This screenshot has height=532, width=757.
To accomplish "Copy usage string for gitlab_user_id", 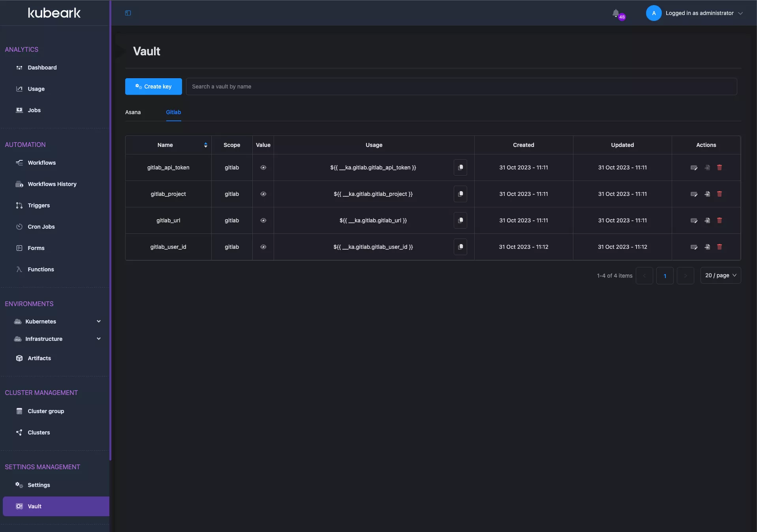I will (460, 247).
